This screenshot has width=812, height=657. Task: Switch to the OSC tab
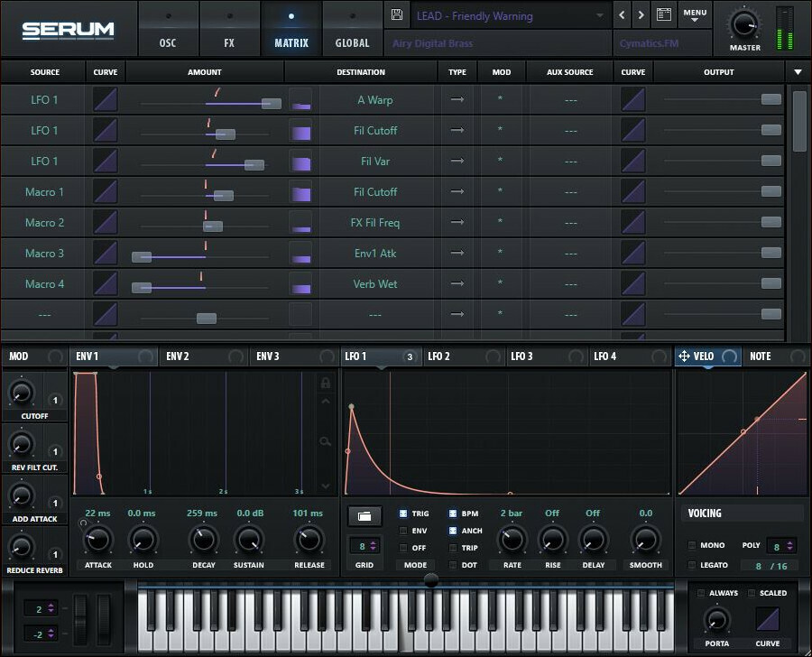(168, 29)
